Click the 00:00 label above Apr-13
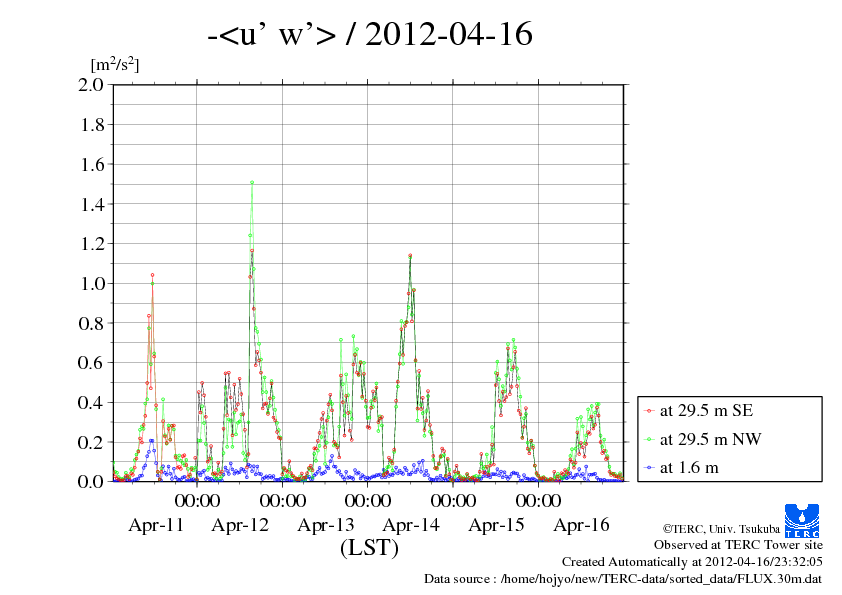Screen dimensions: 842x595 coord(282,500)
